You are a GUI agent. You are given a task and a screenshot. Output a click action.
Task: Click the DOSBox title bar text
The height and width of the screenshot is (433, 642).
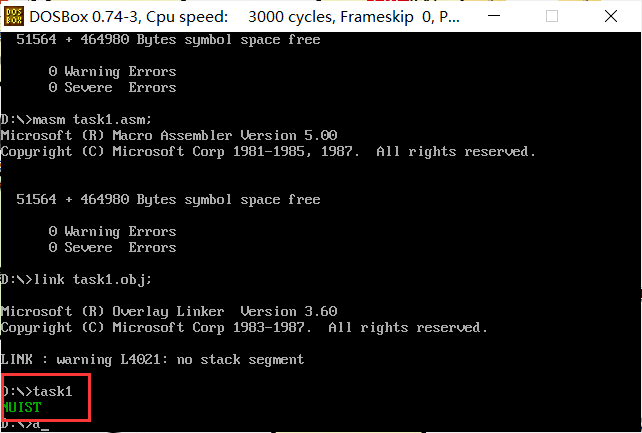pos(244,17)
